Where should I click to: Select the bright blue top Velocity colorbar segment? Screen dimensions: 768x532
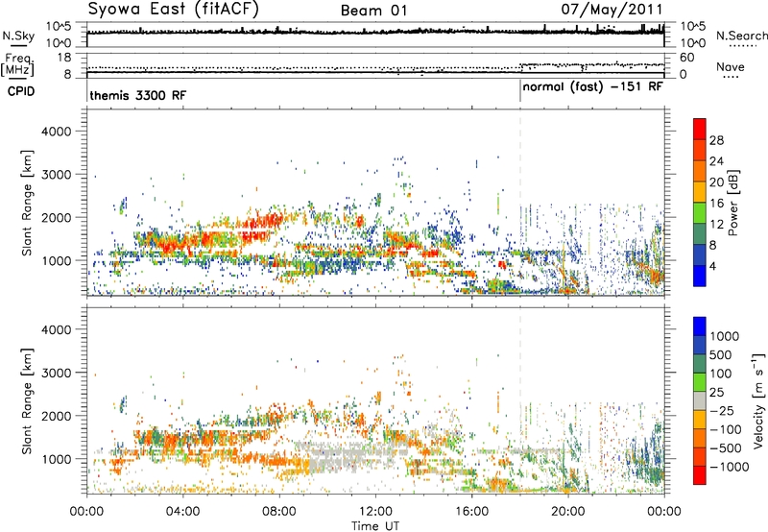[x=700, y=326]
